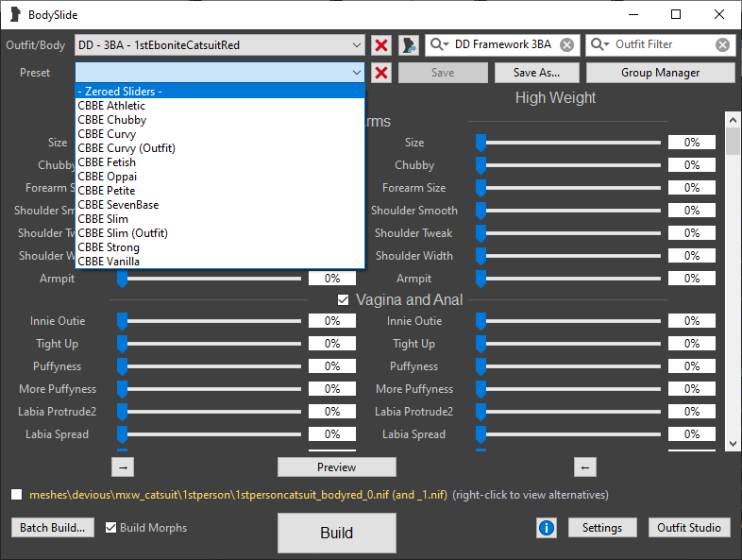Choose CBBE Athletic preset
The width and height of the screenshot is (742, 560).
[x=220, y=106]
